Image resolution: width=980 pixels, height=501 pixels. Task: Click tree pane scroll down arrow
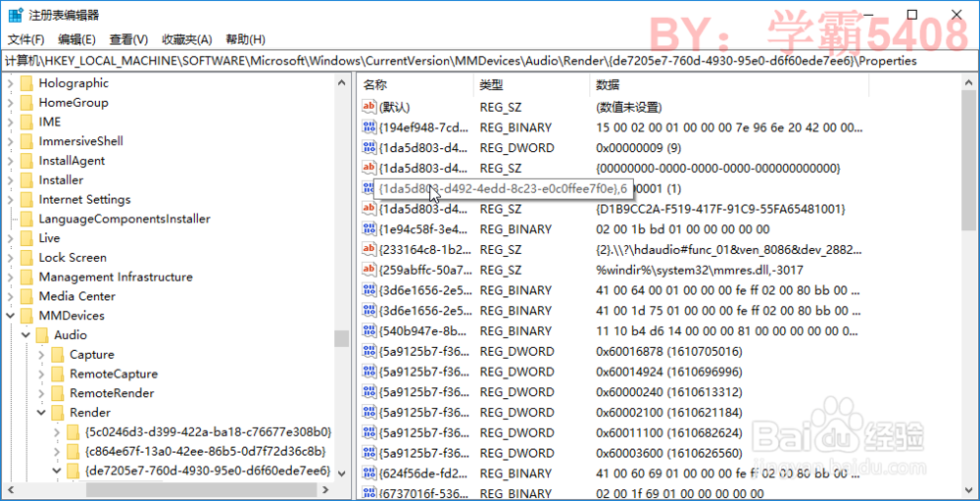pos(341,474)
